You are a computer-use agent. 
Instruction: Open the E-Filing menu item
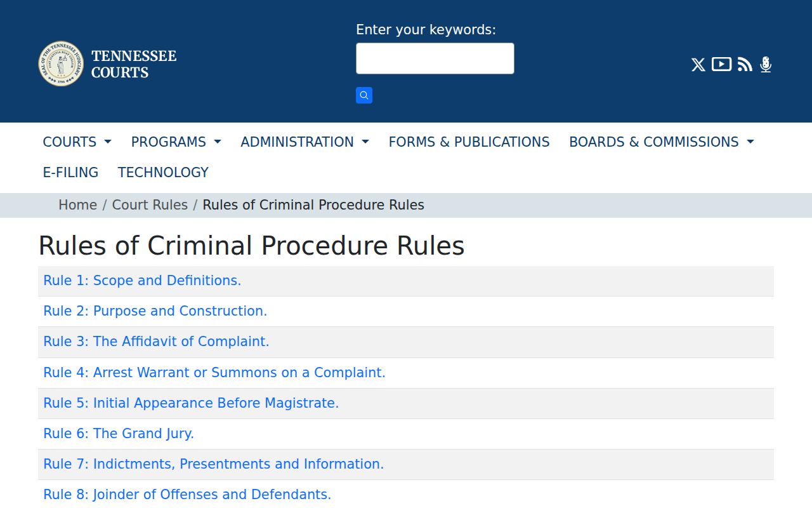pyautogui.click(x=70, y=172)
